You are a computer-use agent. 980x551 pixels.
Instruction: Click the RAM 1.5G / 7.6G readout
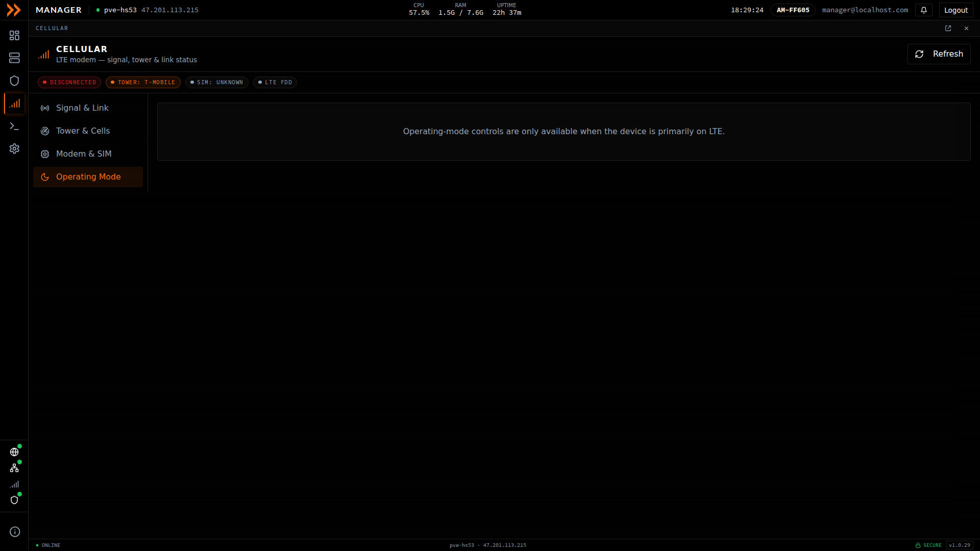[460, 9]
